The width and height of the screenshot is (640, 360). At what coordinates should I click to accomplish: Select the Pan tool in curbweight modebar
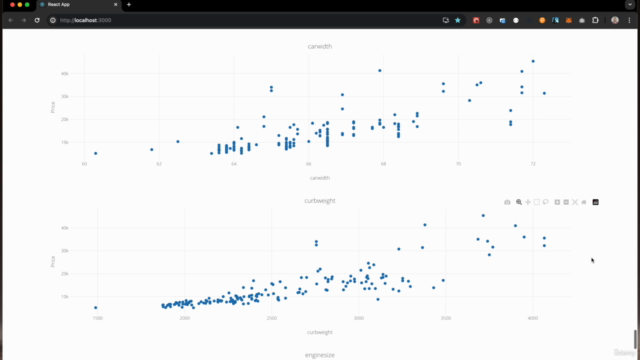[x=528, y=202]
